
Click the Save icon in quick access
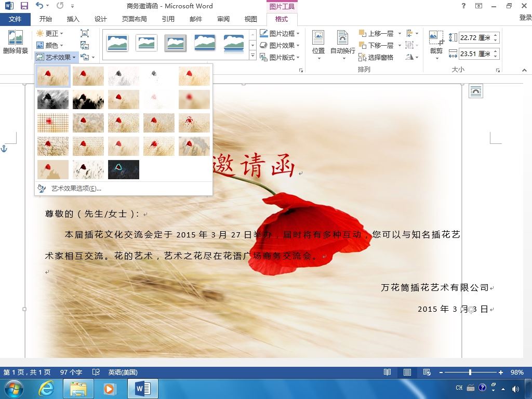pyautogui.click(x=24, y=6)
